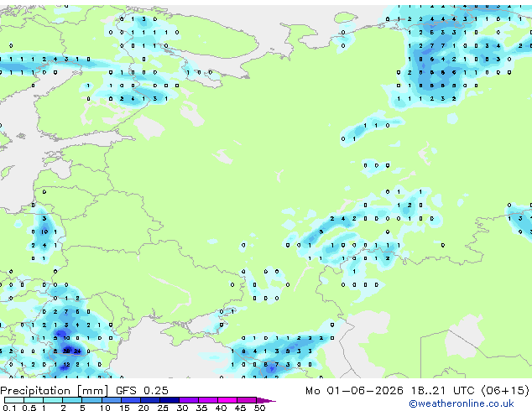Viewport: 532px width, 411px height.
Task: Click the '25' legend scale label
Action: tap(163, 408)
